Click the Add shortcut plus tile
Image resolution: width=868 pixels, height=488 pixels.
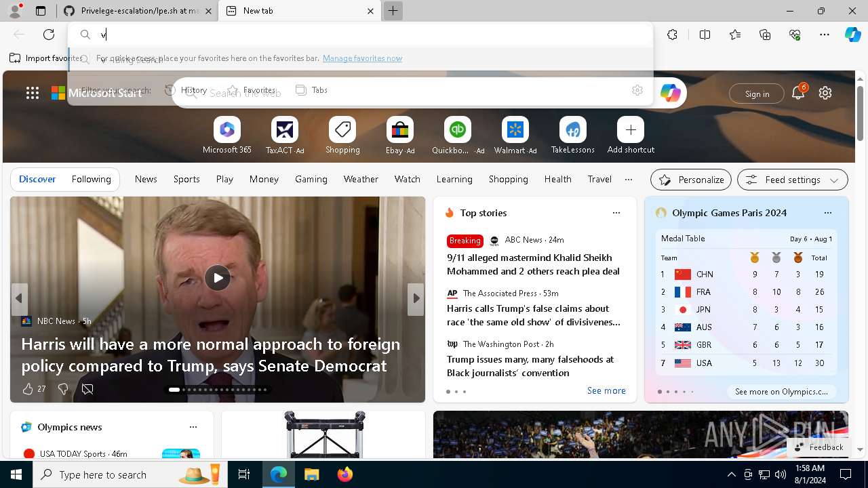631,129
